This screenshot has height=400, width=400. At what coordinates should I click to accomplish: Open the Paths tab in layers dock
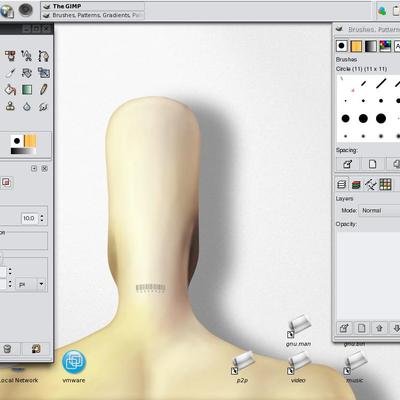click(x=370, y=184)
